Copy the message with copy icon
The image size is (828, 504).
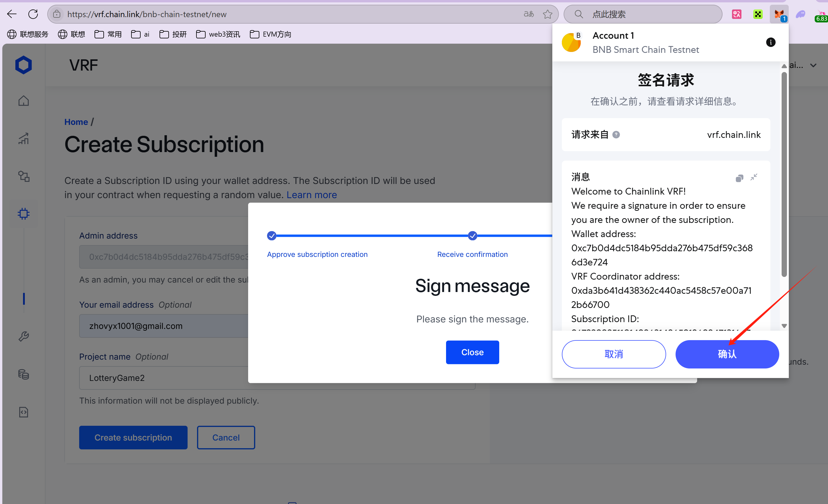point(739,178)
